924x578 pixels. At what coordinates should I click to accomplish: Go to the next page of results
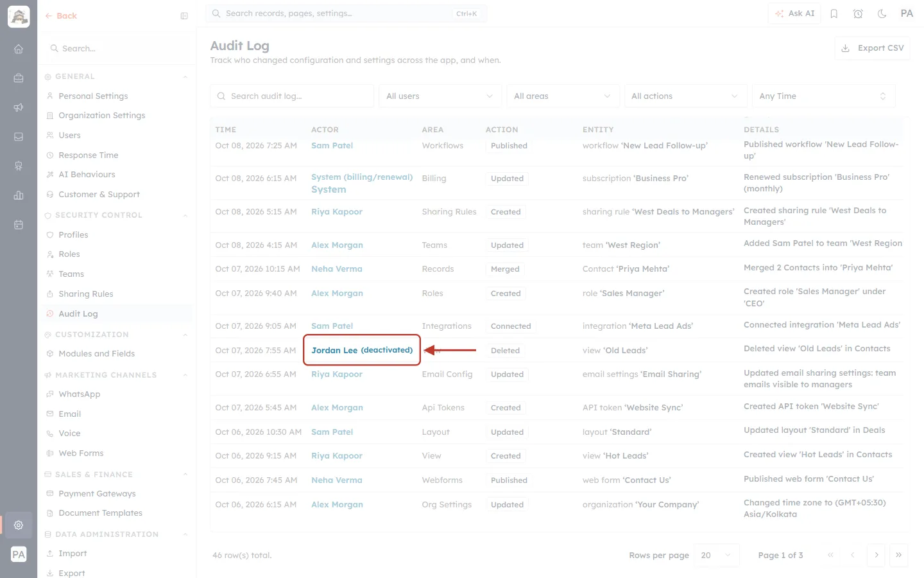coord(876,555)
